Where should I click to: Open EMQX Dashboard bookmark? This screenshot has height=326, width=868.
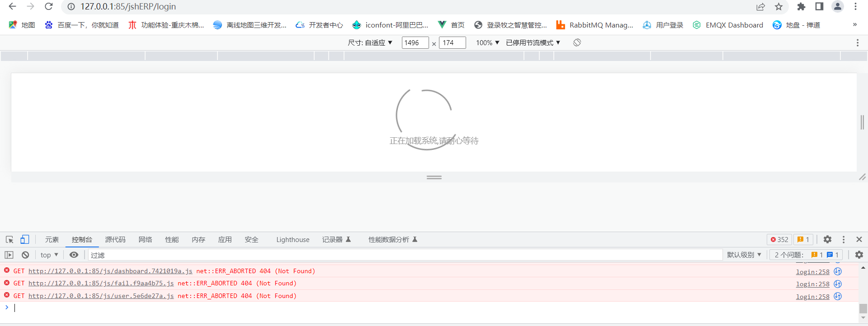tap(728, 25)
